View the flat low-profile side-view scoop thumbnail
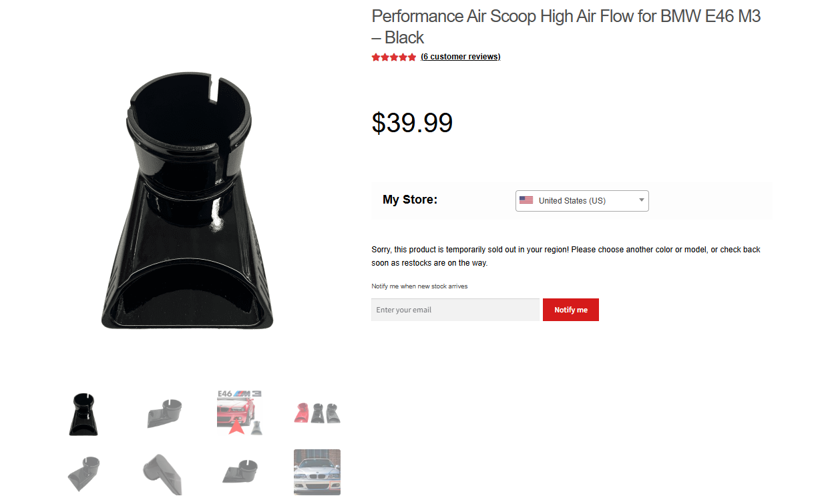 239,472
